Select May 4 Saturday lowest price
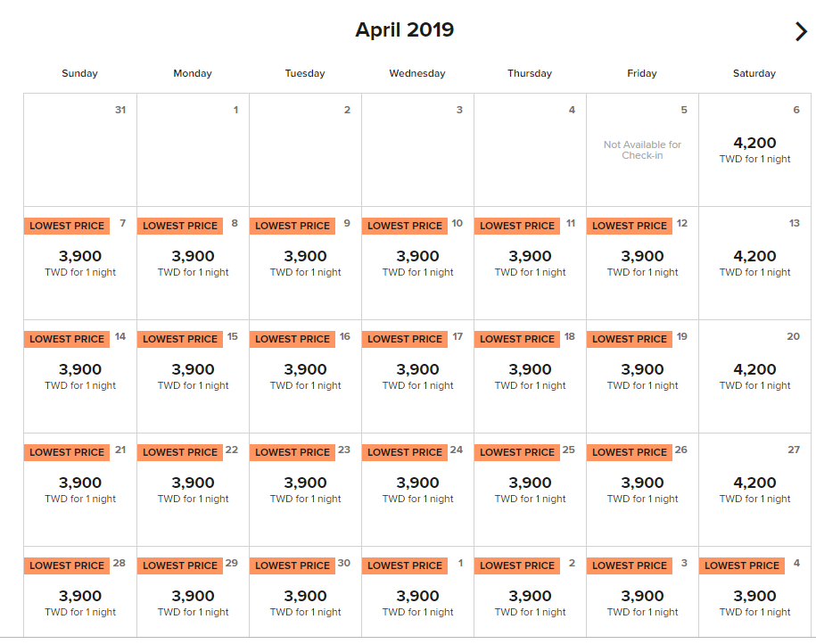Screen dimensions: 816x644 coord(755,592)
